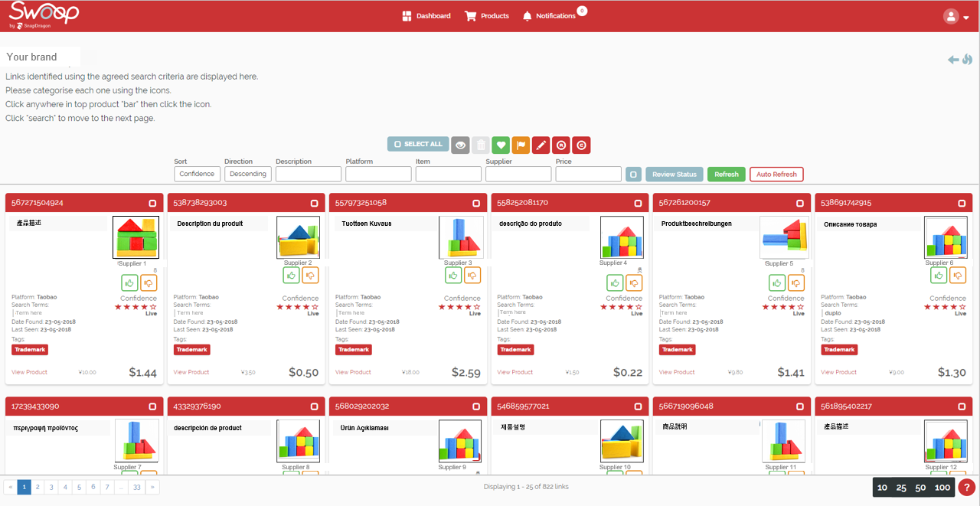This screenshot has width=980, height=506.
Task: Click the orange flag icon button
Action: tap(521, 145)
